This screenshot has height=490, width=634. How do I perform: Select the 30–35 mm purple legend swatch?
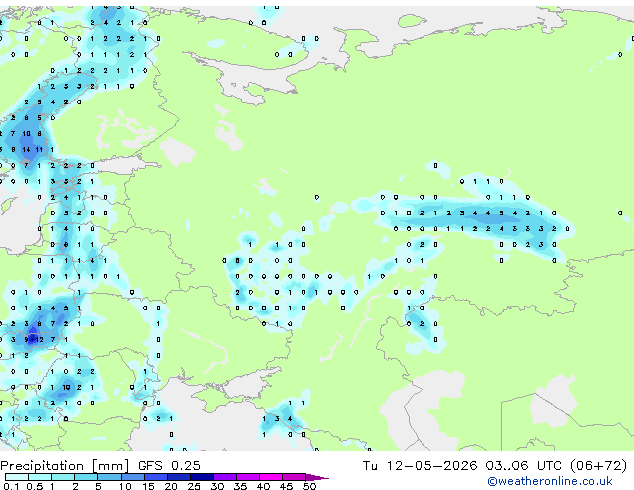225,477
